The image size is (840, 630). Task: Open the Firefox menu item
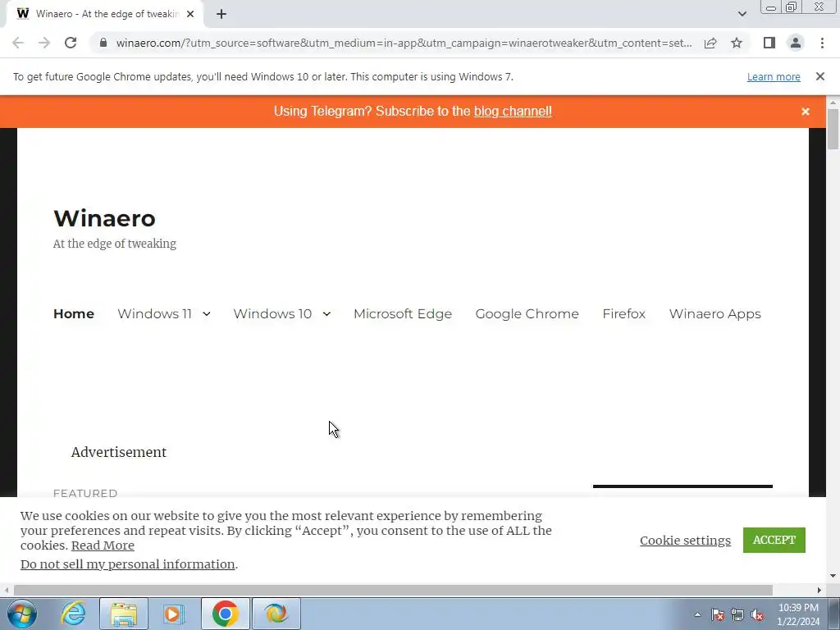click(623, 313)
